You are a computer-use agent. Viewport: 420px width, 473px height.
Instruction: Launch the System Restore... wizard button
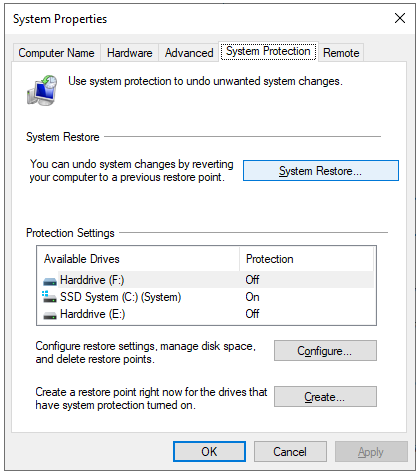321,171
